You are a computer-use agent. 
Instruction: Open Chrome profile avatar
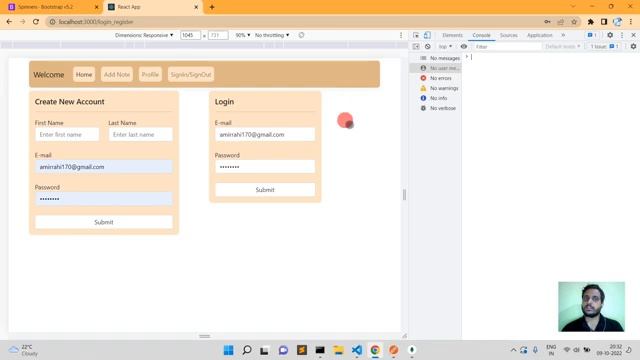(618, 22)
